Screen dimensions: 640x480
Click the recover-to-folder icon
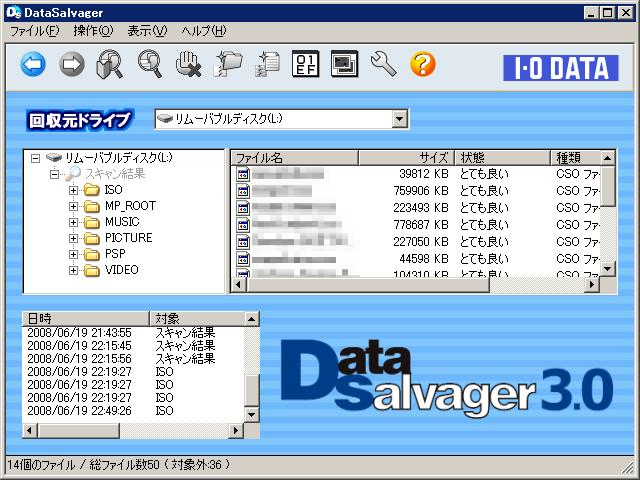click(228, 64)
